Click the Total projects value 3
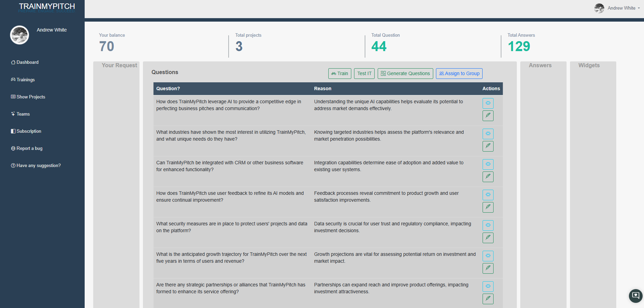 (x=239, y=46)
